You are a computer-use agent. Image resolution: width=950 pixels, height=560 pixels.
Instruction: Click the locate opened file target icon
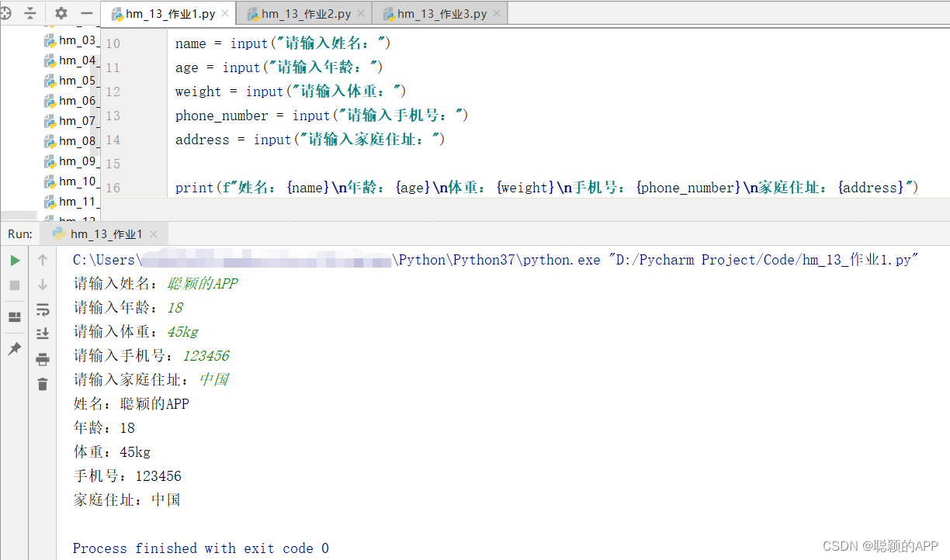(x=5, y=13)
